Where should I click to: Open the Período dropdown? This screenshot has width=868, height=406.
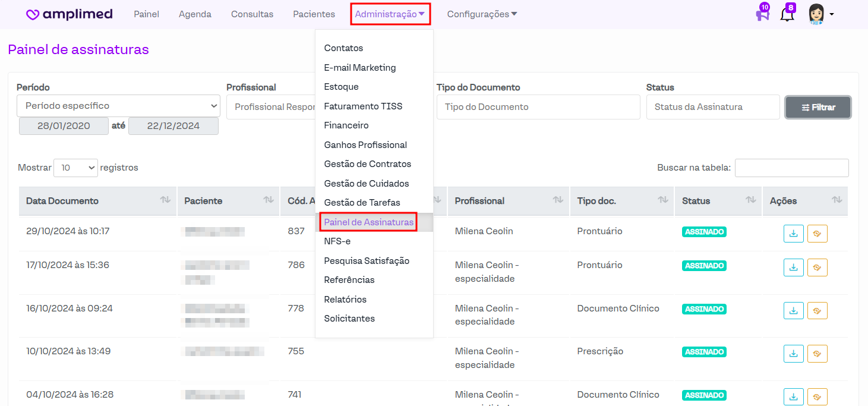(118, 106)
